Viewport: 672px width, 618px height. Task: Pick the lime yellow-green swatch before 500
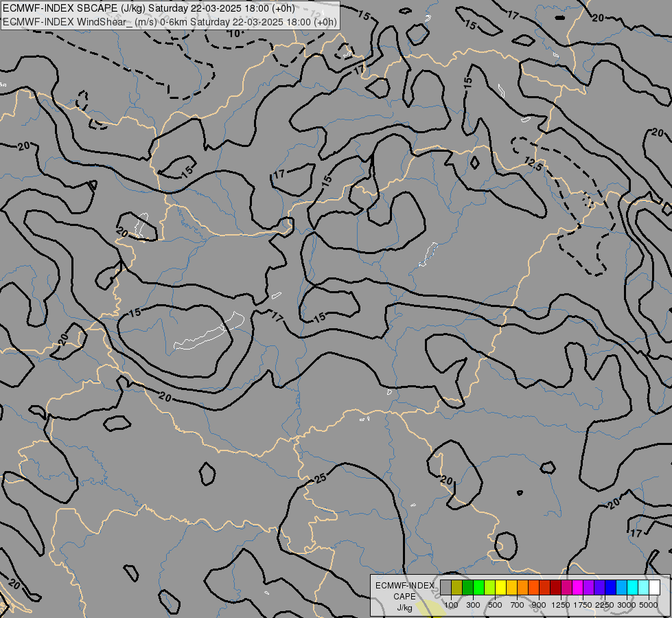tap(490, 587)
